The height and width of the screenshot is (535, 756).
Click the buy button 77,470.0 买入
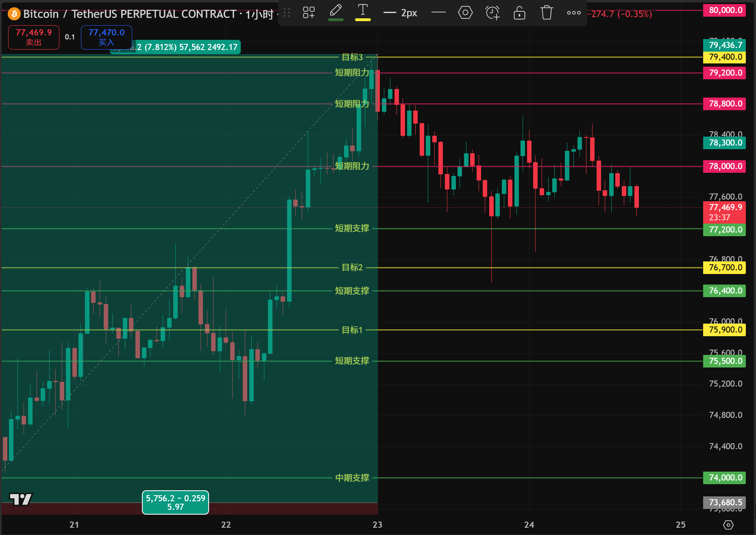tap(107, 37)
